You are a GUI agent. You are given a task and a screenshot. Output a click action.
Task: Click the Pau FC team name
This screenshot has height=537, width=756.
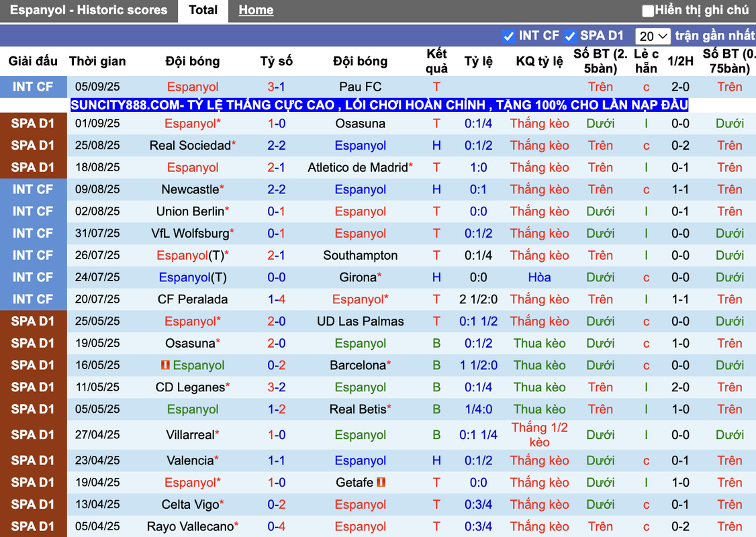(x=360, y=87)
